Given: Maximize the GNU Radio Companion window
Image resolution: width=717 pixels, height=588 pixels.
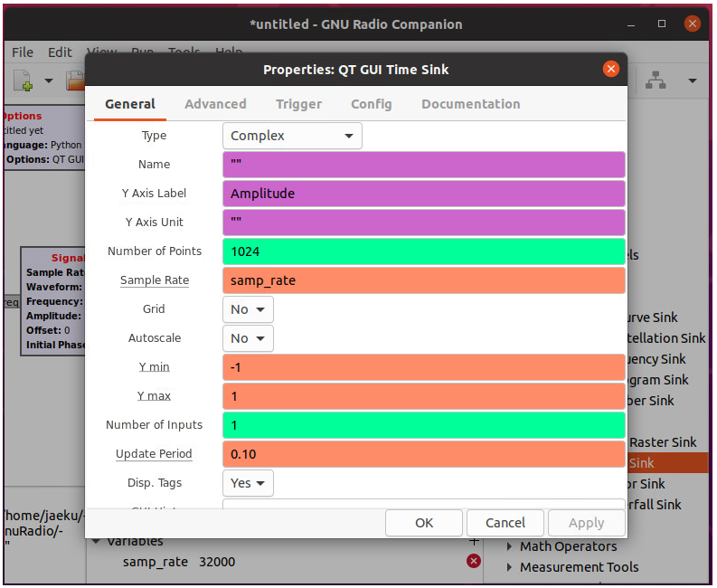Looking at the screenshot, I should [x=661, y=24].
